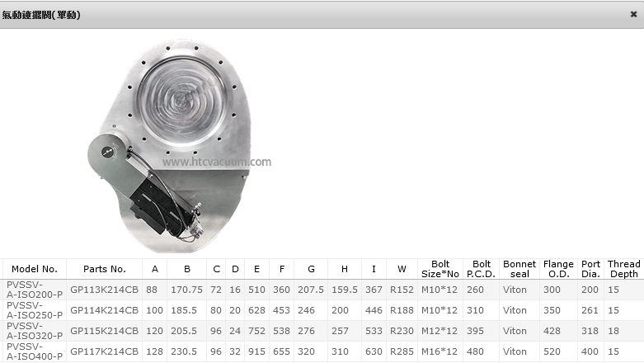This screenshot has width=644, height=363.
Task: Click the dialog title 氣動鐘擺閥(單動)
Action: point(41,15)
